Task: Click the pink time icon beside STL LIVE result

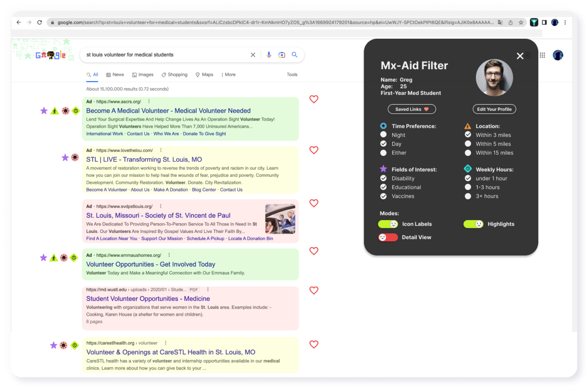Action: tap(75, 157)
